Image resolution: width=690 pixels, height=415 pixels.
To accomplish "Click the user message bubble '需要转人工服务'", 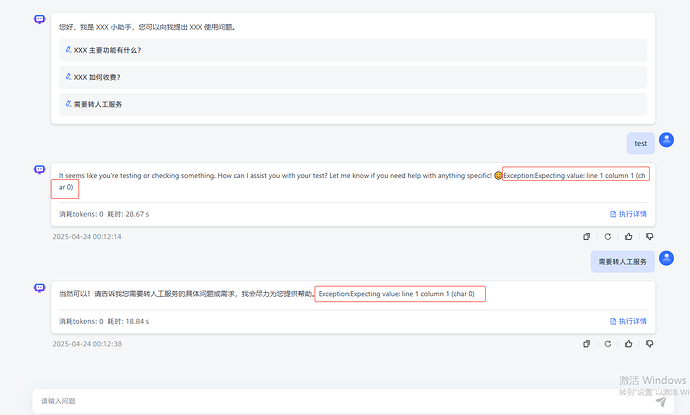I will (x=623, y=262).
